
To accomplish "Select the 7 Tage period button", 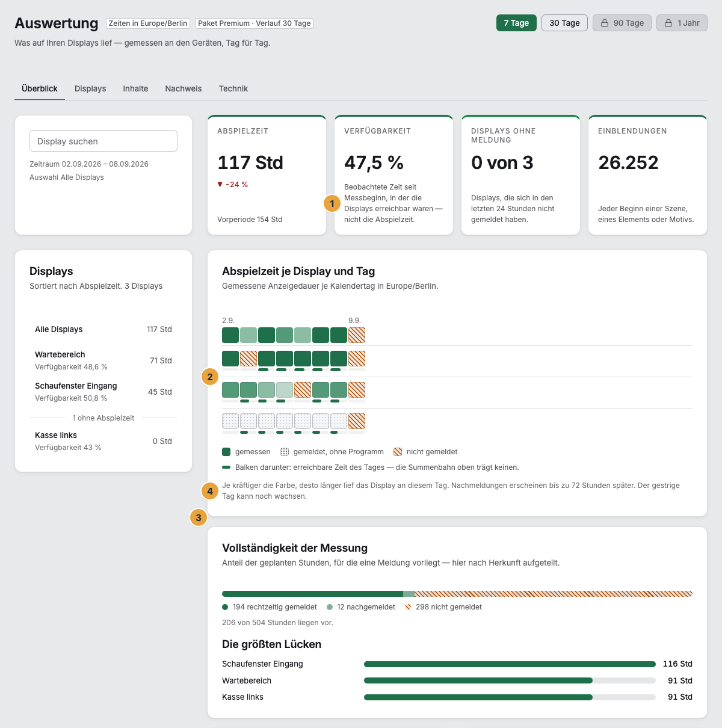I will click(516, 23).
